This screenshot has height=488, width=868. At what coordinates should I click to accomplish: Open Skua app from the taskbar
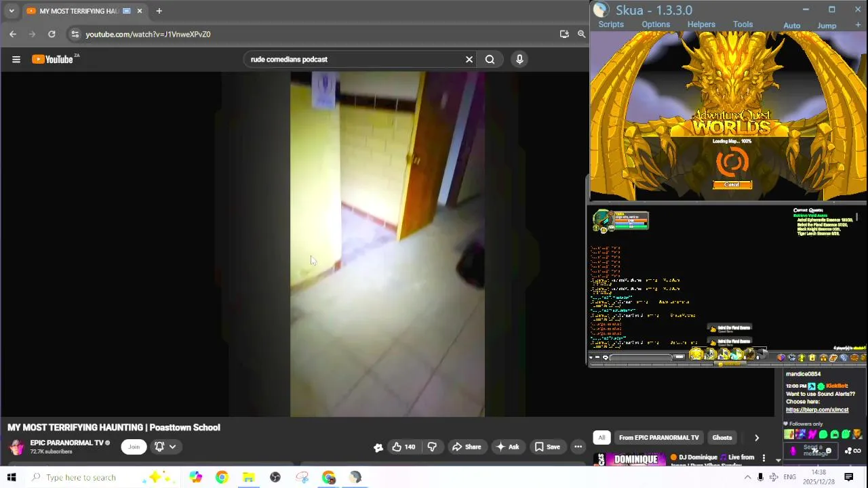[355, 477]
